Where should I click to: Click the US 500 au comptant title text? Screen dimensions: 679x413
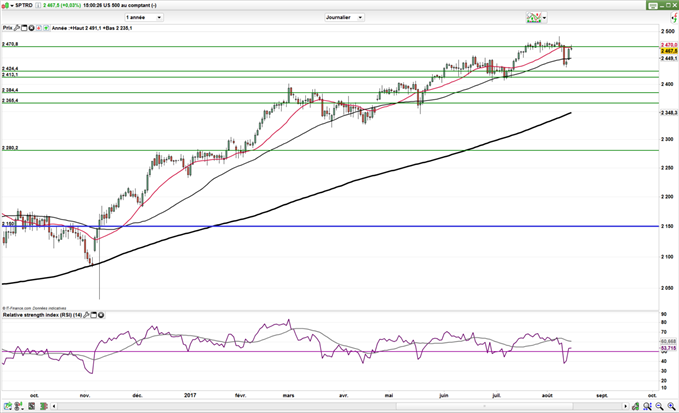(x=127, y=5)
